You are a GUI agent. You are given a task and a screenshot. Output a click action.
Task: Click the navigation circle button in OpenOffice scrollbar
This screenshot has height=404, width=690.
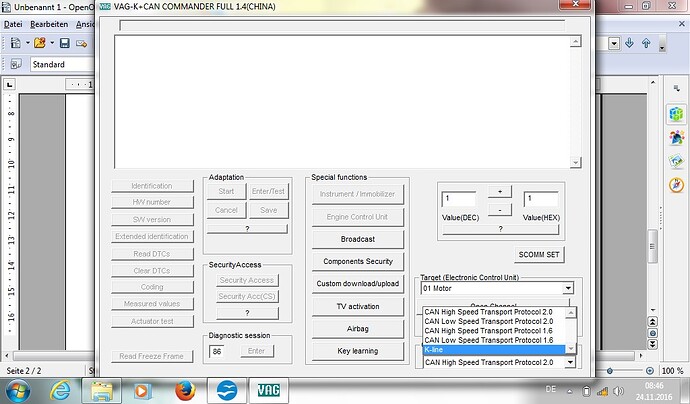tap(653, 333)
